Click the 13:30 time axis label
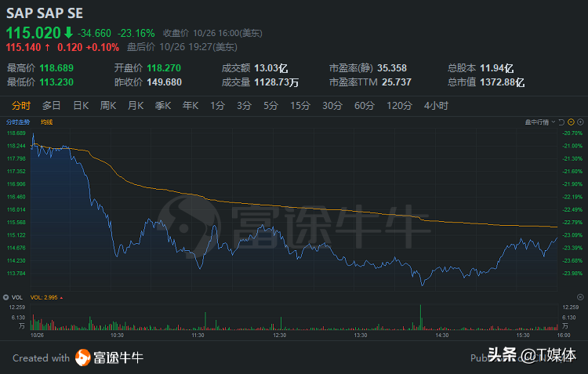 click(x=361, y=335)
